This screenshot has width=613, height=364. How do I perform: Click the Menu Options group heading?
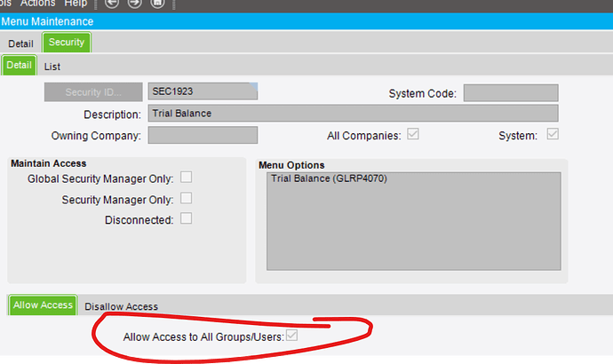coord(291,165)
